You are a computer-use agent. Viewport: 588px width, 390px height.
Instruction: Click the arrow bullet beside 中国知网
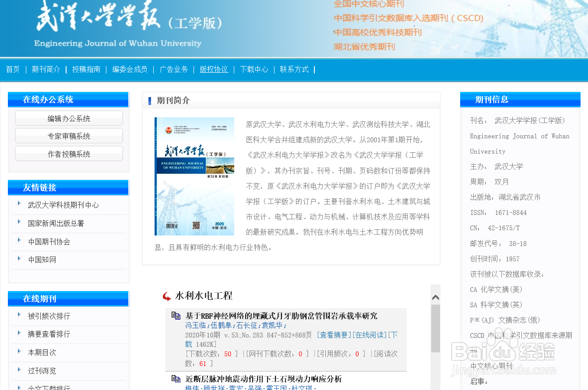pos(19,258)
